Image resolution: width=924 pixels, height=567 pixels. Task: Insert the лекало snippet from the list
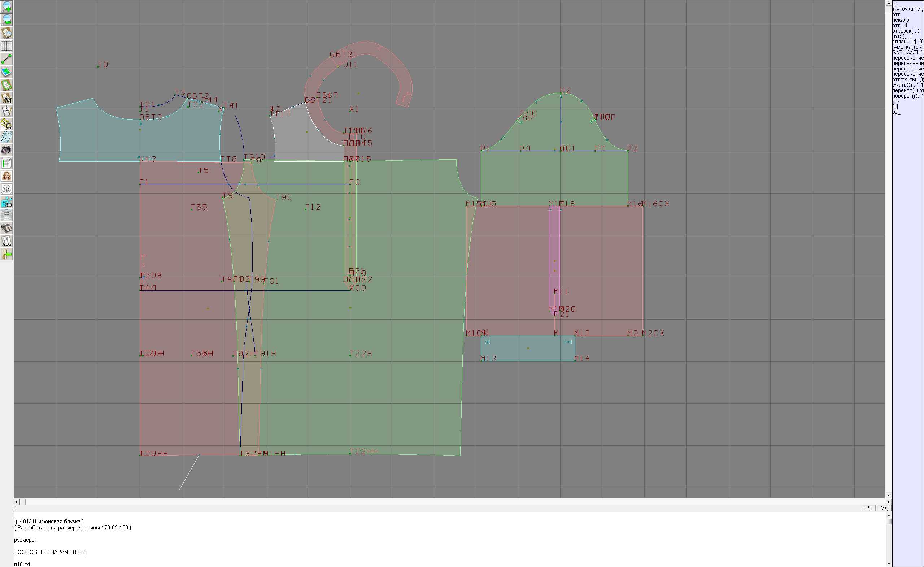pyautogui.click(x=901, y=20)
